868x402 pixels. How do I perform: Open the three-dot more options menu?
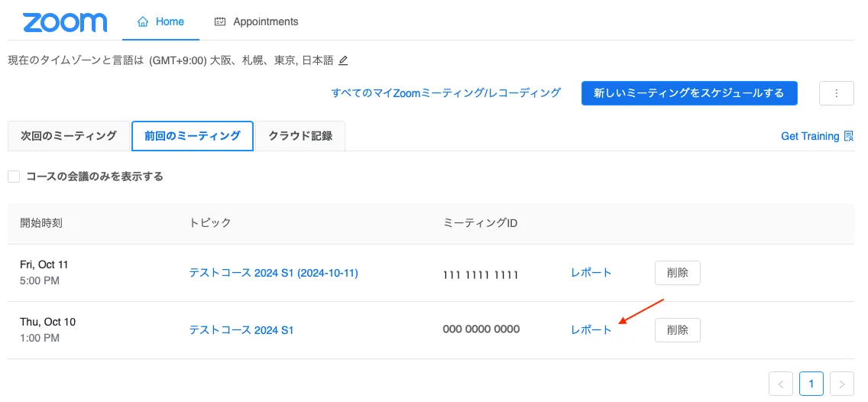coord(837,93)
